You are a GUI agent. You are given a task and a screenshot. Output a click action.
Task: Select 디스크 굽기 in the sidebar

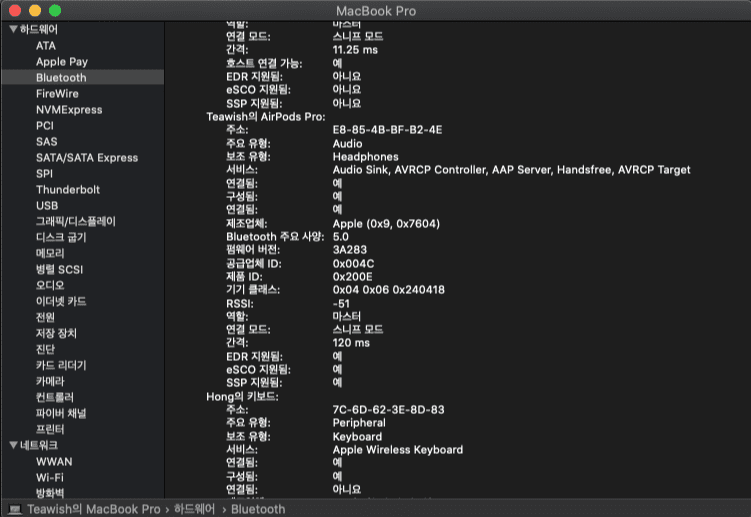[61, 238]
